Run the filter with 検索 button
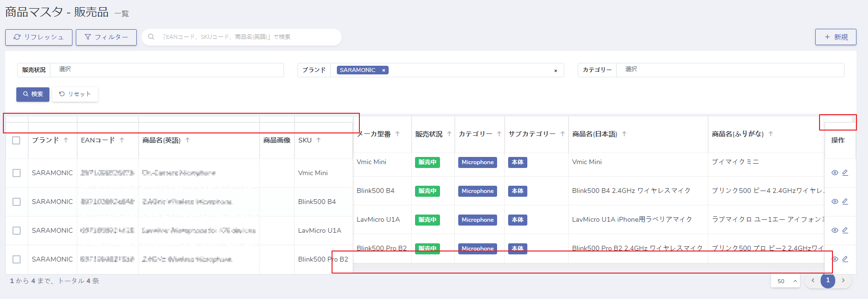The height and width of the screenshot is (299, 868). click(33, 94)
